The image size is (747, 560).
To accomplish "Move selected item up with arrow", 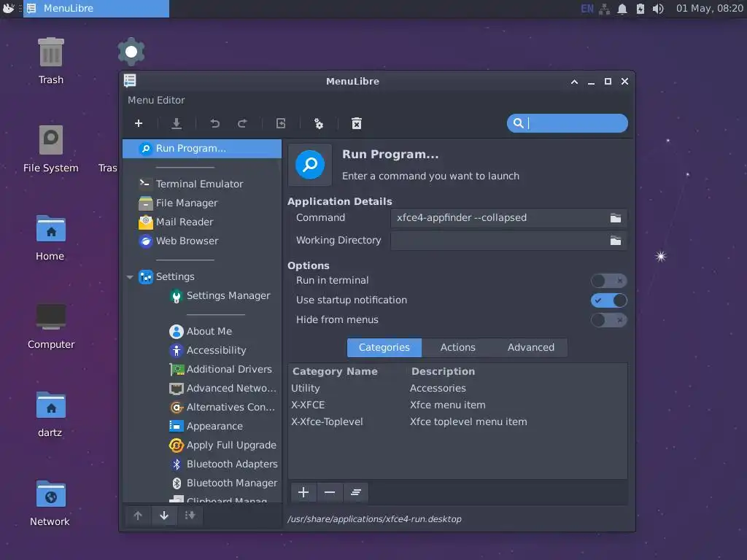I will [x=138, y=516].
